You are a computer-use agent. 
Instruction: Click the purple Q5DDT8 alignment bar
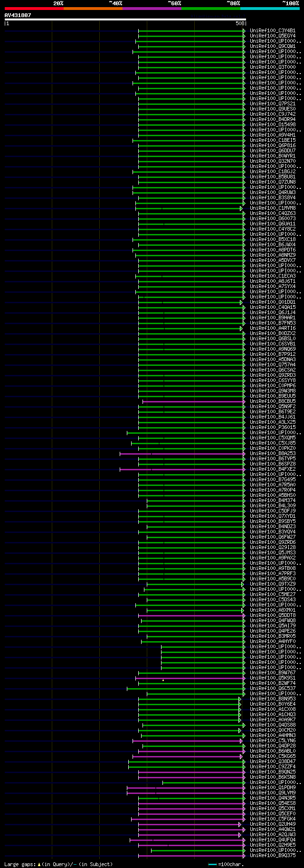[191, 616]
